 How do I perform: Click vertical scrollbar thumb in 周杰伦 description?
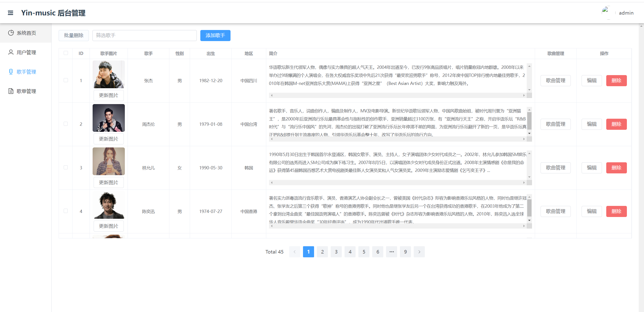tap(529, 121)
